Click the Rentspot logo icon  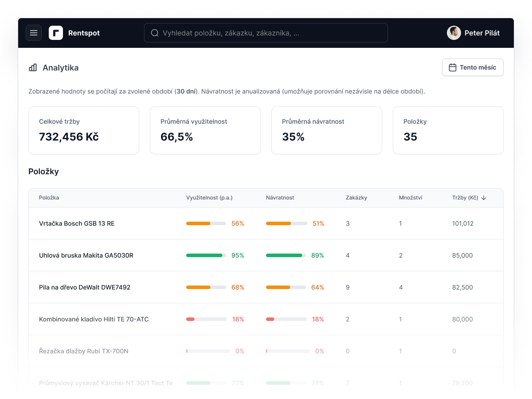click(x=56, y=33)
